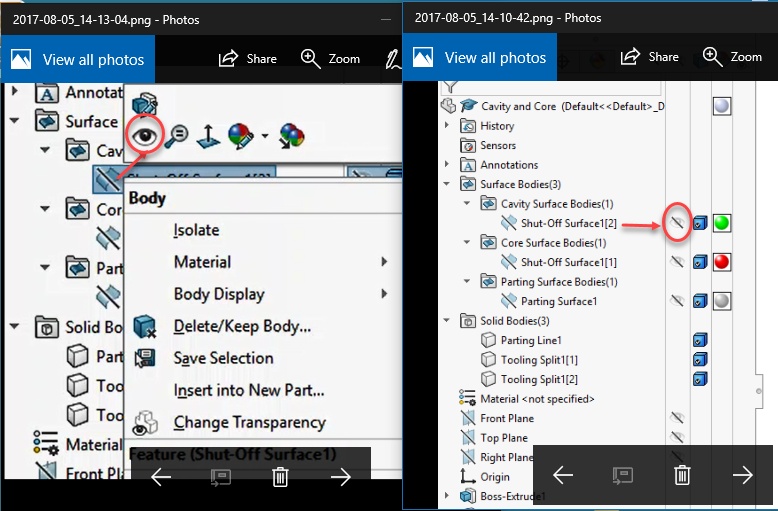
Task: Click gray appearance swatch of Parting Surface1
Action: (722, 301)
